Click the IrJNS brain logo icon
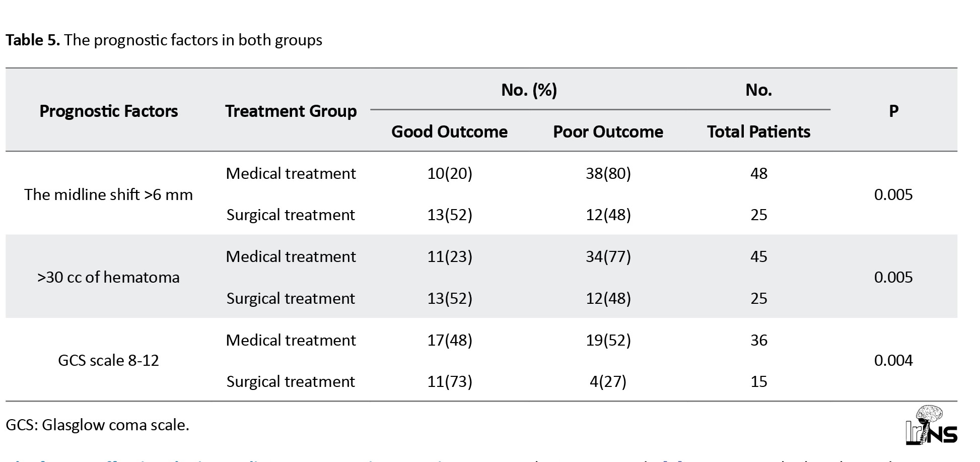 [931, 426]
